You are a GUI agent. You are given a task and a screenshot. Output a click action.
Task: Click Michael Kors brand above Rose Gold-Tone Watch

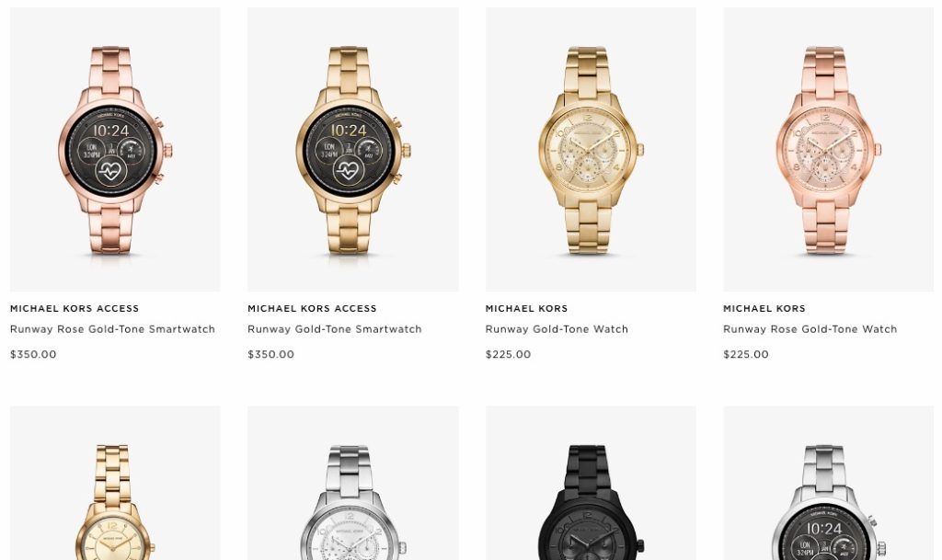pyautogui.click(x=764, y=309)
